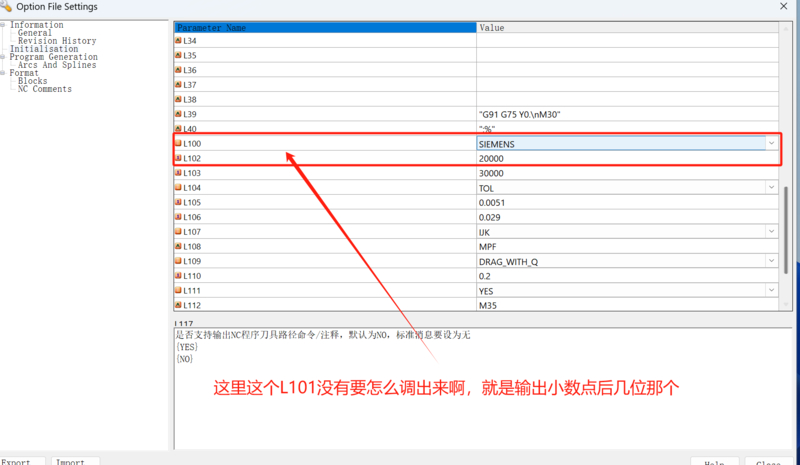Click the L100 parameter icon
This screenshot has height=465, width=800.
(178, 143)
